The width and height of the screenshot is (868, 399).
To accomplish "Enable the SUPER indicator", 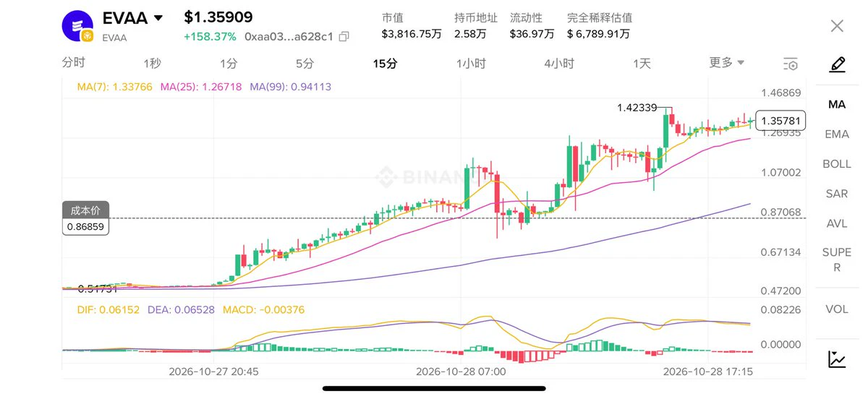I will (x=837, y=259).
